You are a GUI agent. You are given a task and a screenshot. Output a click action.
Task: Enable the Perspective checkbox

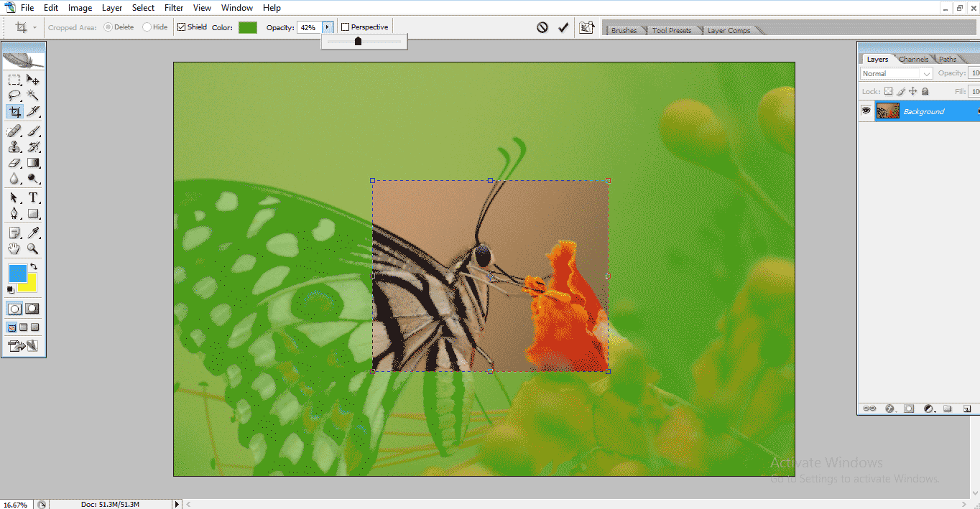pos(346,27)
